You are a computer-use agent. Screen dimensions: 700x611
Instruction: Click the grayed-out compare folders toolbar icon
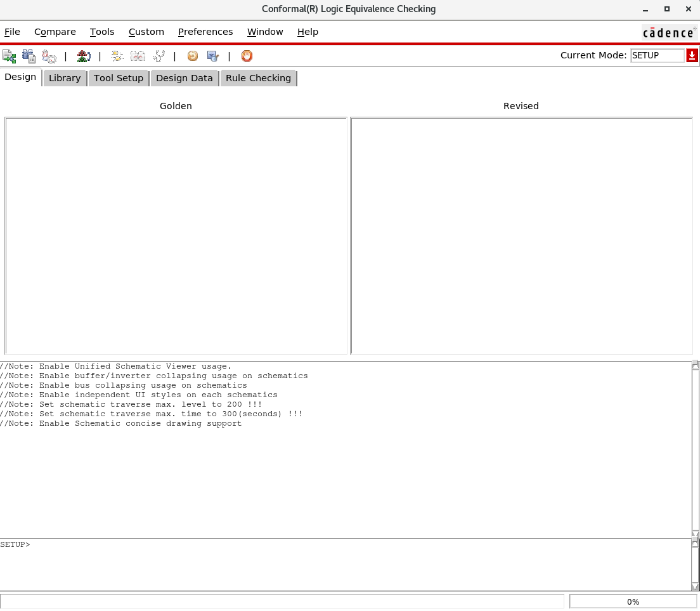tap(138, 56)
